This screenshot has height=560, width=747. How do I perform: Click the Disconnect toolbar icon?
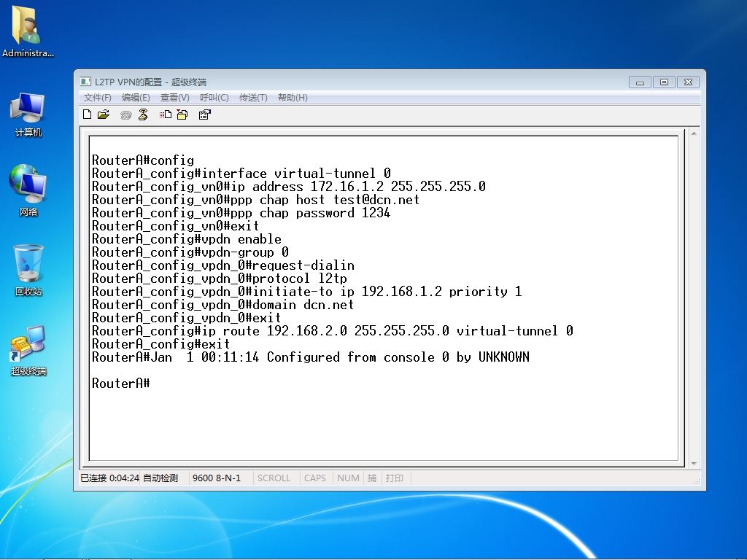pyautogui.click(x=143, y=114)
